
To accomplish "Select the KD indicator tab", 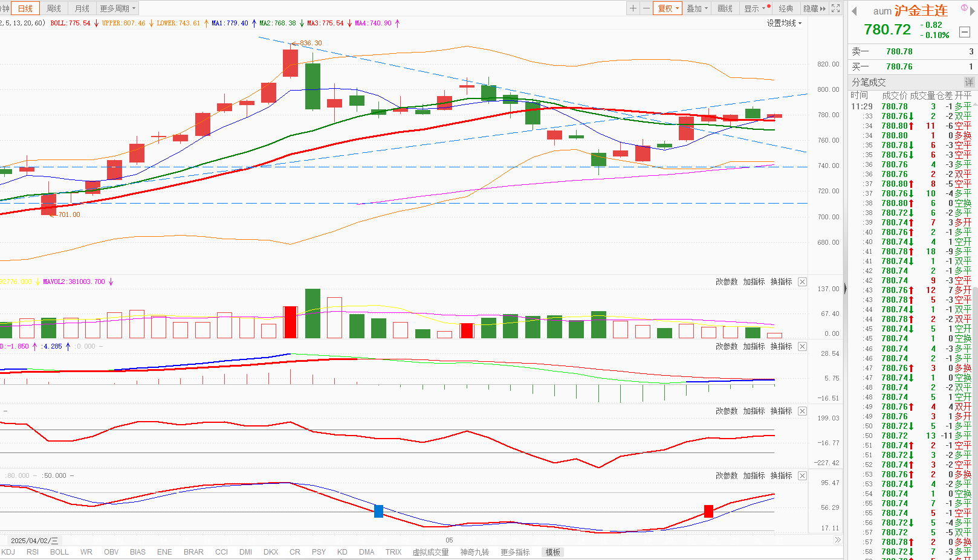I will click(342, 552).
